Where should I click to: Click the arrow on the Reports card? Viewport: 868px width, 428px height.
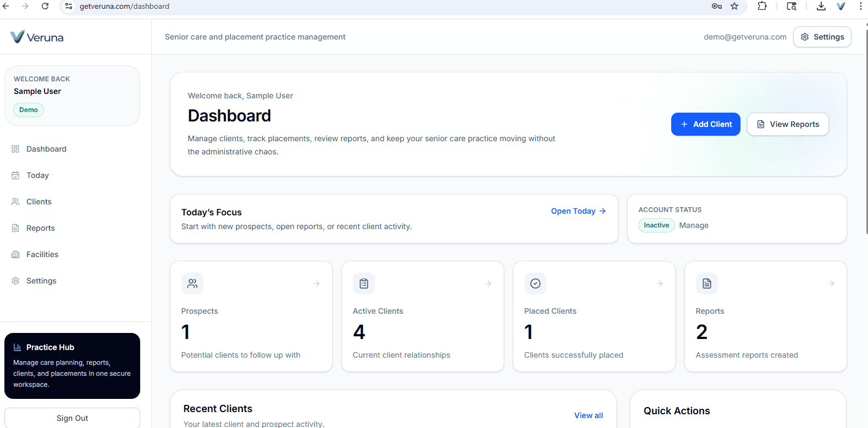point(831,284)
